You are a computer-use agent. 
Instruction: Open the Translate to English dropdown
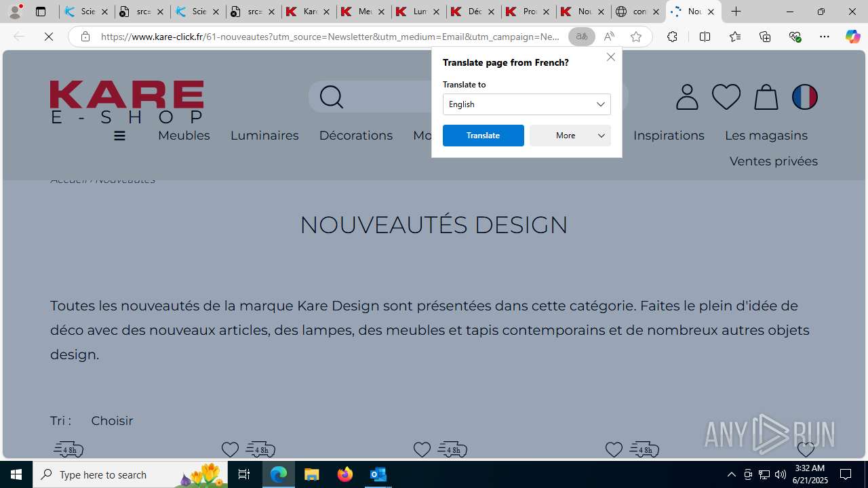527,104
